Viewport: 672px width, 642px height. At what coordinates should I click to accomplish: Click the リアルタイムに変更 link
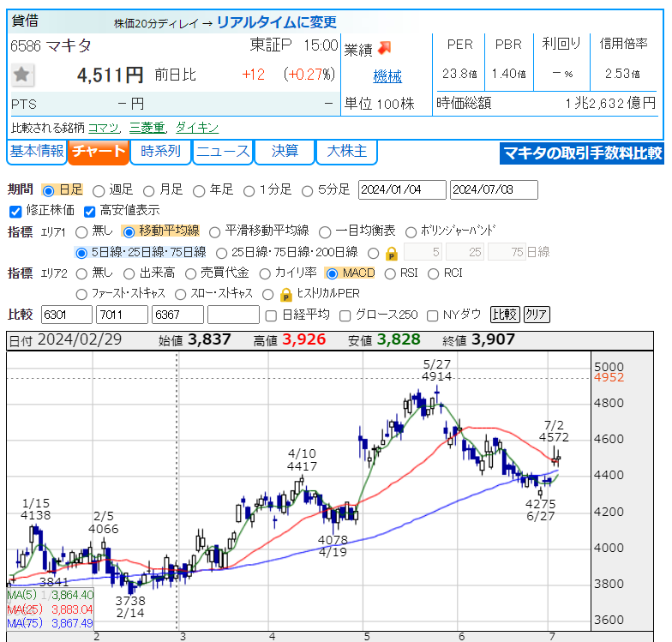(x=276, y=22)
